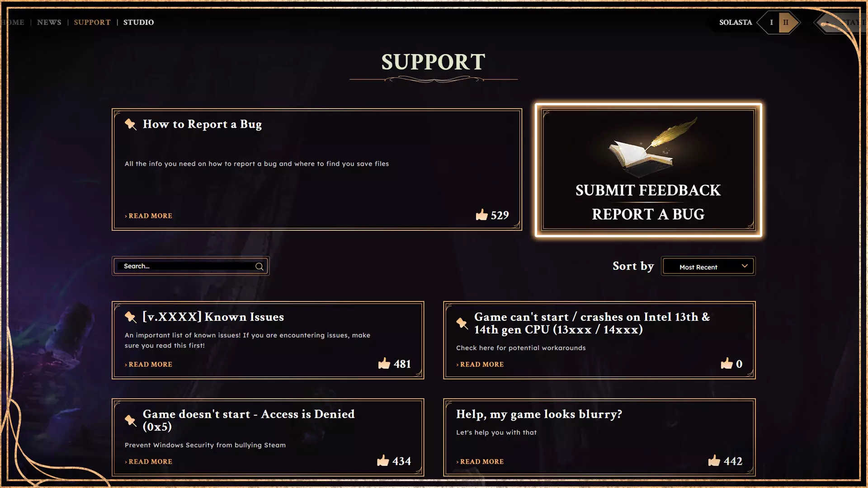Go to the Studio menu page

pos(138,23)
